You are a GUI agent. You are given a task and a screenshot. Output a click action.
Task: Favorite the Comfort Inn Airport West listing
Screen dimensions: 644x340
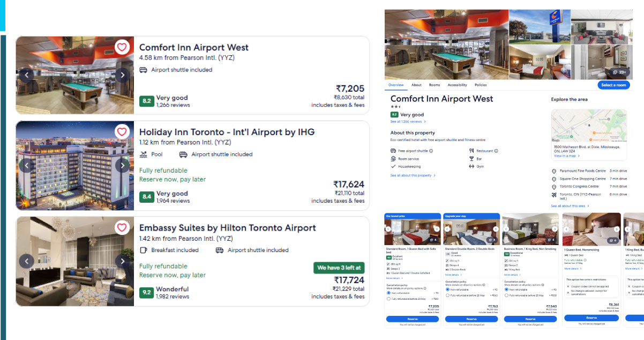coord(122,47)
